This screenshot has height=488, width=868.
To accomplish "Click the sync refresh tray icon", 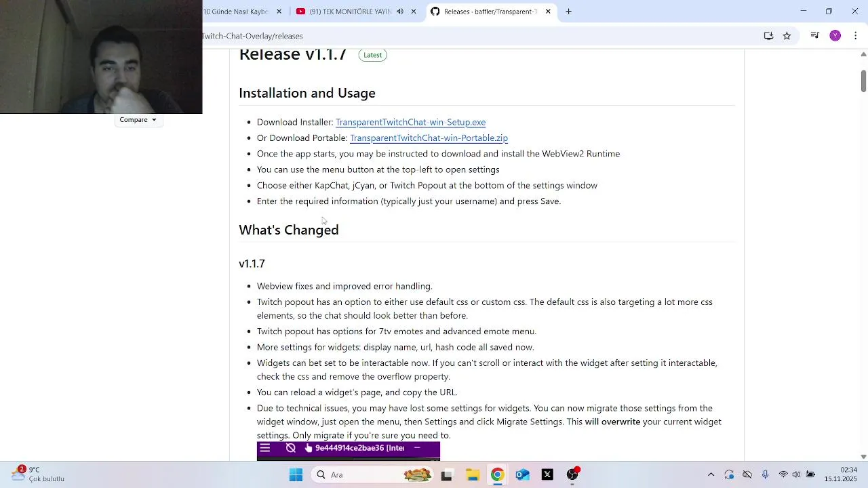I will [x=729, y=475].
